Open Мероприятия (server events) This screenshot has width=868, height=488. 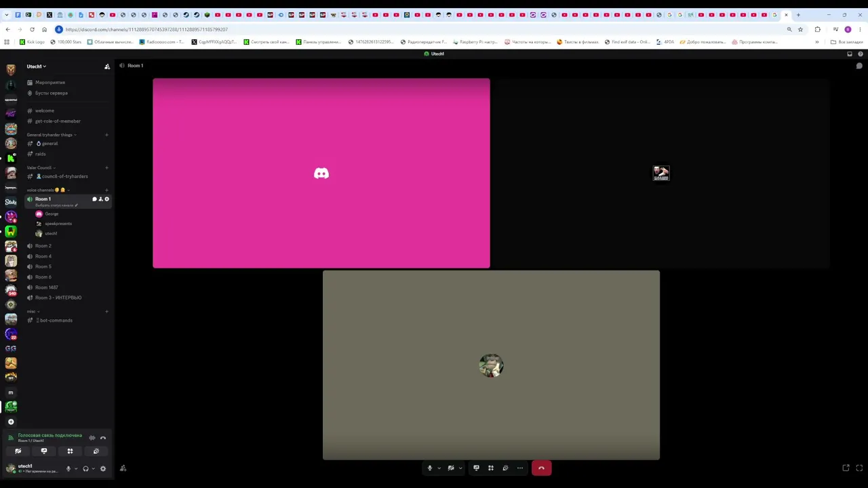tap(50, 83)
